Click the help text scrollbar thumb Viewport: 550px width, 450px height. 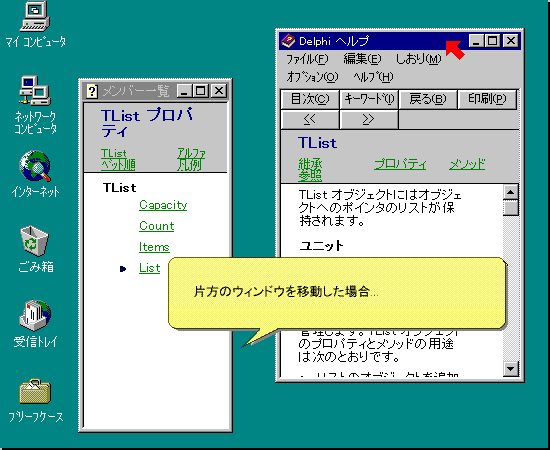(x=510, y=207)
